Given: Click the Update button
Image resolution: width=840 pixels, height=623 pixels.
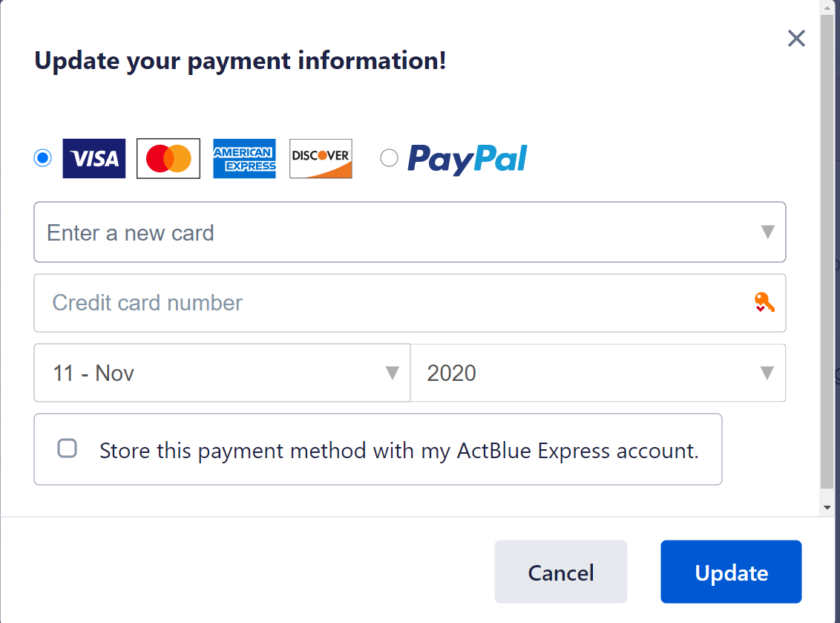Looking at the screenshot, I should pos(731,572).
